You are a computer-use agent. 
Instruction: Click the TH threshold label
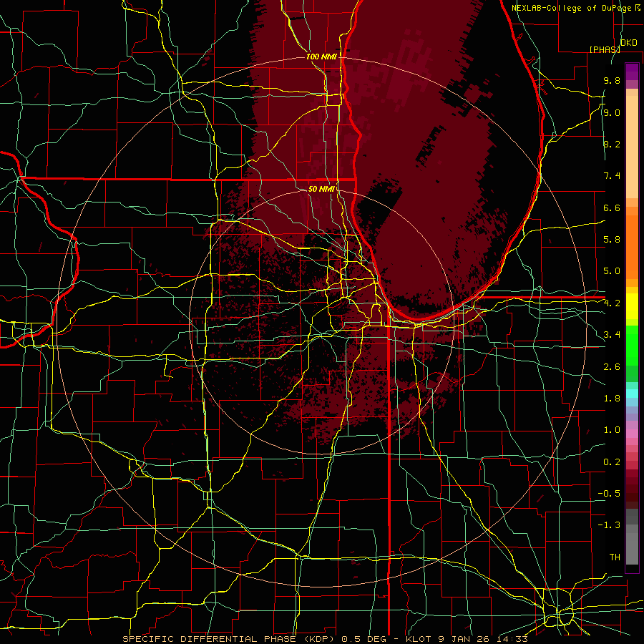(x=615, y=557)
